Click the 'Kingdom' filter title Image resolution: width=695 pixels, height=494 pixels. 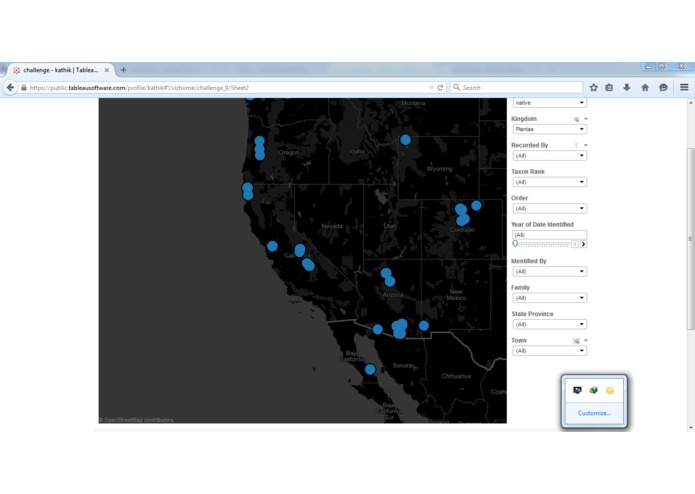coord(524,119)
